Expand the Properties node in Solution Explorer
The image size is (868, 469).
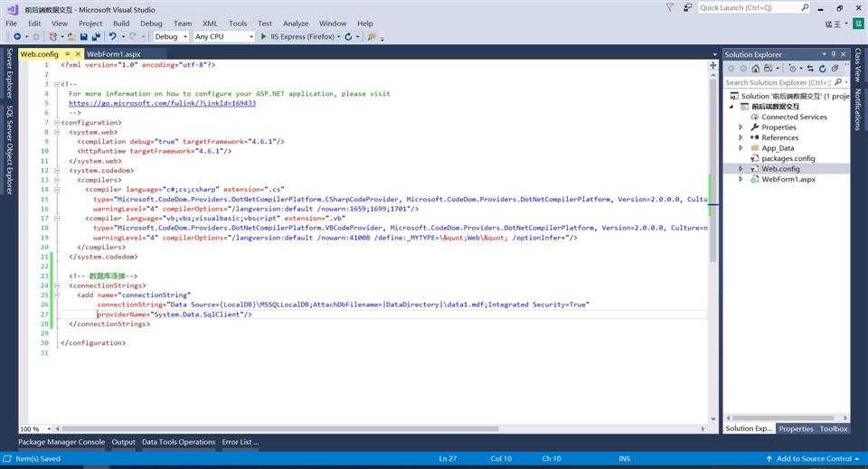[x=741, y=127]
